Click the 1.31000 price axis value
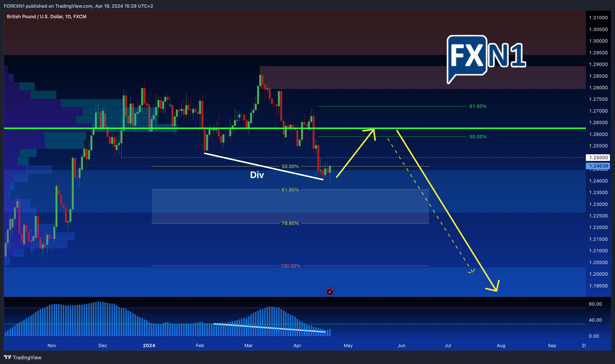Image resolution: width=615 pixels, height=364 pixels. [x=598, y=18]
